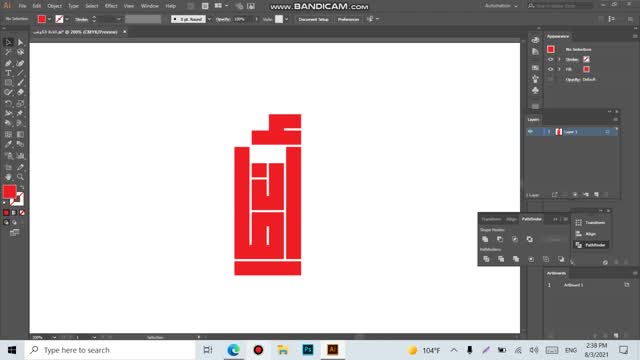The image size is (640, 360).
Task: Click the red Fill swatch in toolbar
Action: (9, 192)
